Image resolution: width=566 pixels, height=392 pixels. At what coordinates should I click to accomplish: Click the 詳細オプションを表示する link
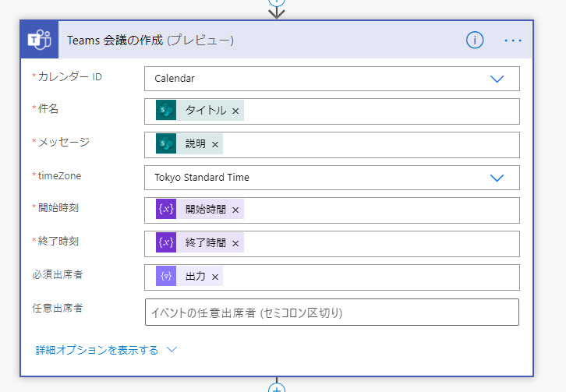[x=97, y=350]
